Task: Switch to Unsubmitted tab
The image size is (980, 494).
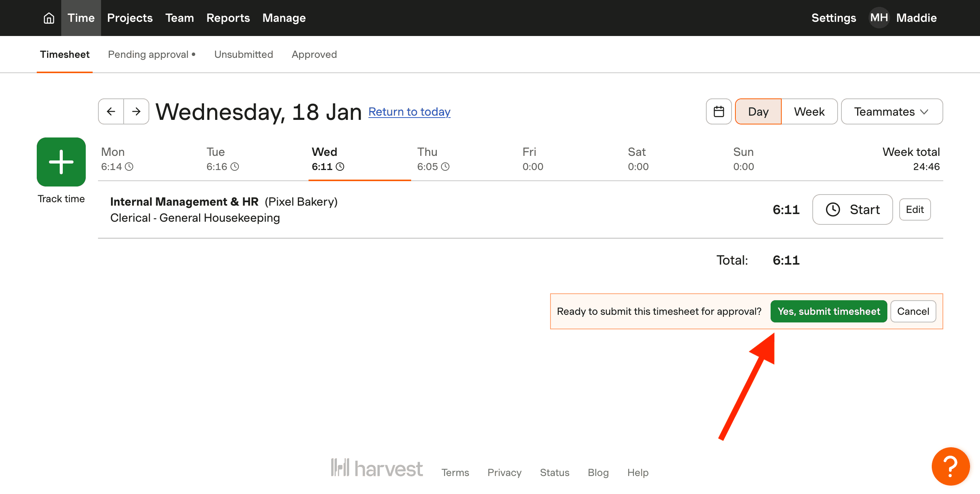Action: pos(243,54)
